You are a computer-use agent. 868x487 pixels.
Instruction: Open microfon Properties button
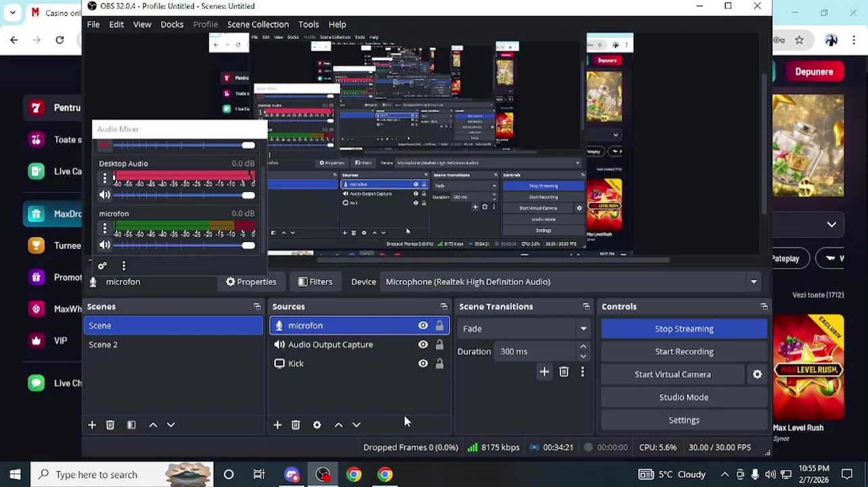tap(251, 281)
